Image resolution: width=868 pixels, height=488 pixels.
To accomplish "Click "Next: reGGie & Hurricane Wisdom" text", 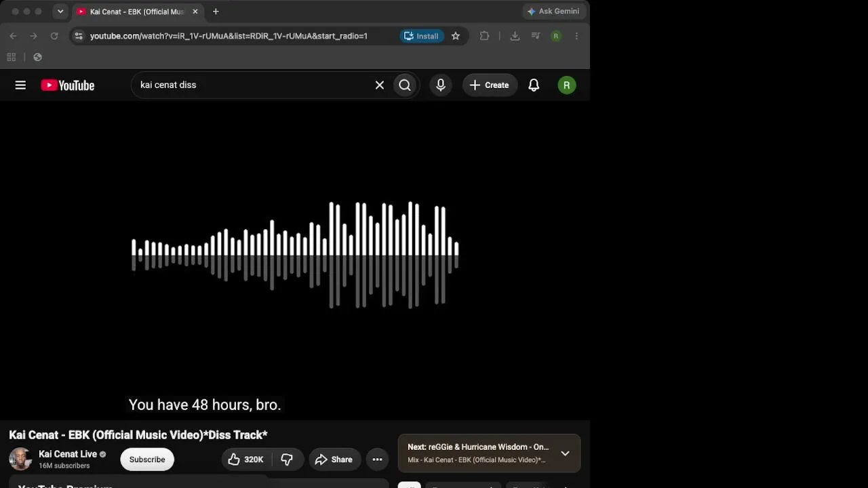I will coord(478,447).
